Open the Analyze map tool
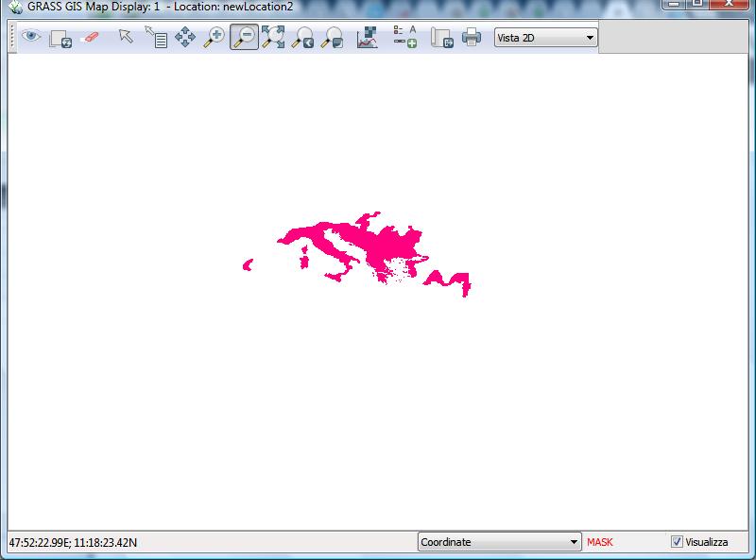The height and width of the screenshot is (560, 756). point(367,38)
